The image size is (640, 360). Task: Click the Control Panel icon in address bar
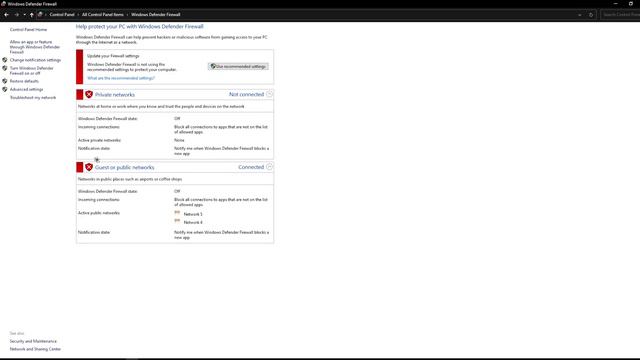[40, 15]
